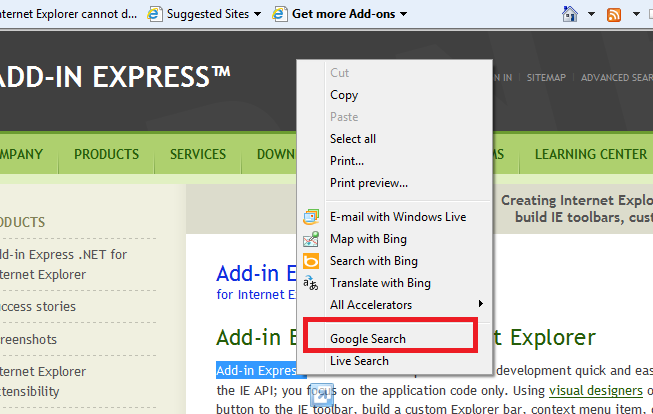Open the PRODUCTS navigation tab
Viewport: 653px width, 414px height.
coord(107,154)
